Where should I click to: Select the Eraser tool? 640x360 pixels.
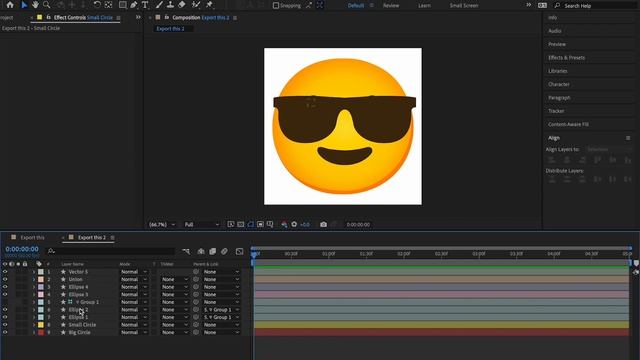(x=182, y=5)
